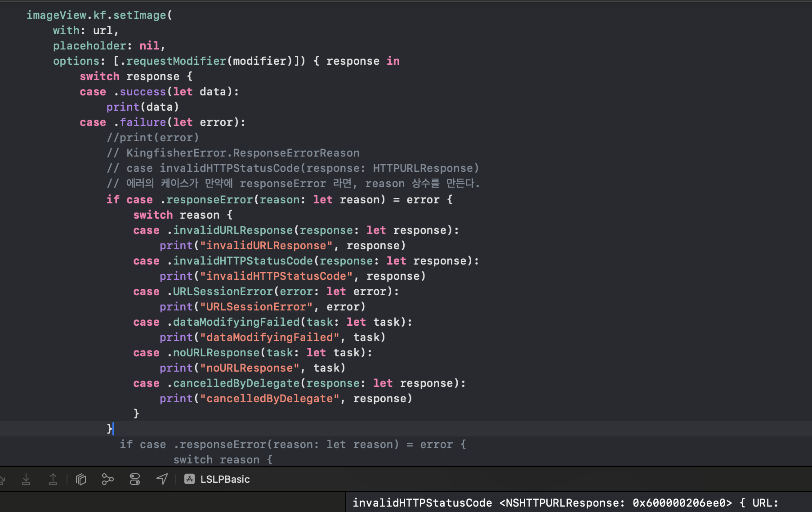
Task: Click 'case .invalidHTTPStatusCode' code line
Action: point(306,261)
